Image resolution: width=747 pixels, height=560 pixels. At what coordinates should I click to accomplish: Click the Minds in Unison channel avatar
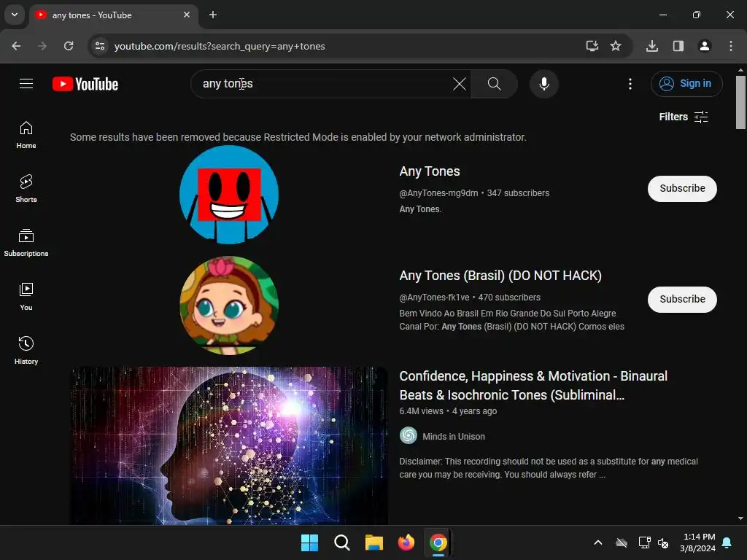409,436
